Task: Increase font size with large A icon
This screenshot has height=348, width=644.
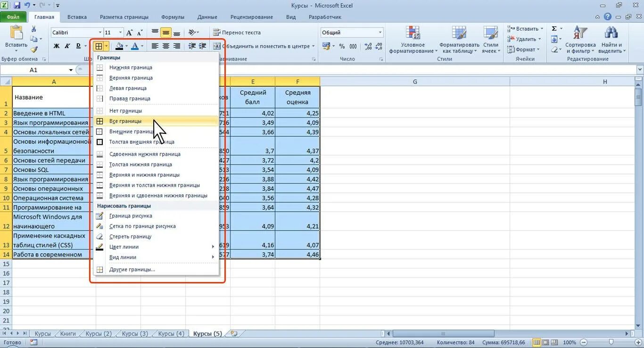Action: click(x=130, y=33)
